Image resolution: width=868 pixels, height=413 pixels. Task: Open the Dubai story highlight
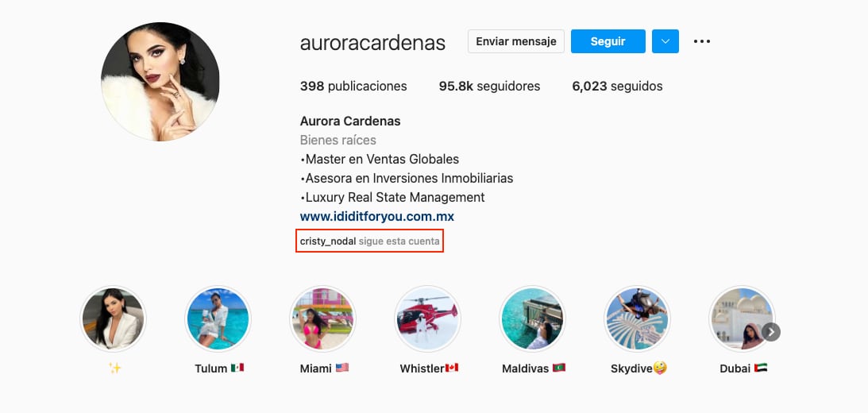(x=742, y=319)
